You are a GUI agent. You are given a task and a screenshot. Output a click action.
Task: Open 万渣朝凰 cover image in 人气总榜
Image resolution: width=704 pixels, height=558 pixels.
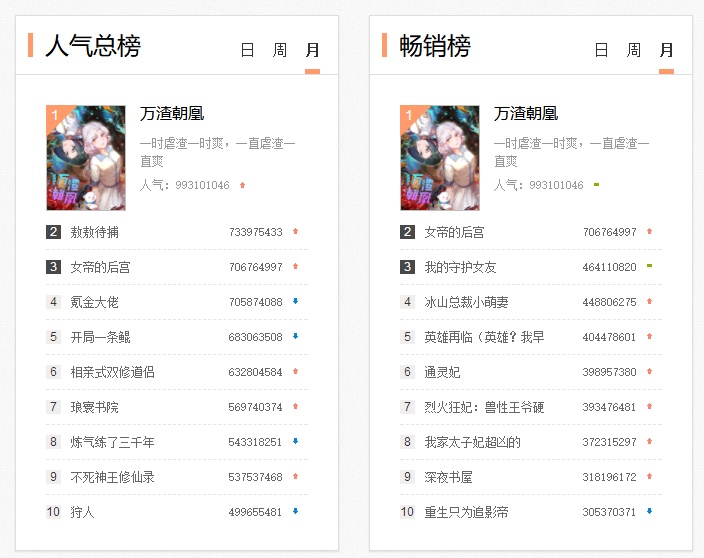86,158
